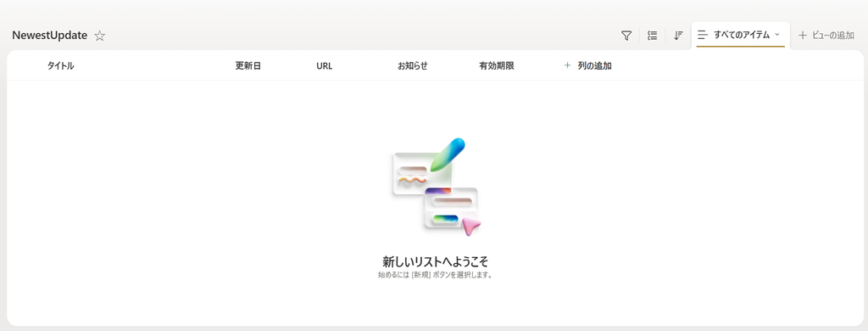Click the 新しいリストへようこそ heading
The width and height of the screenshot is (868, 331).
(x=435, y=261)
